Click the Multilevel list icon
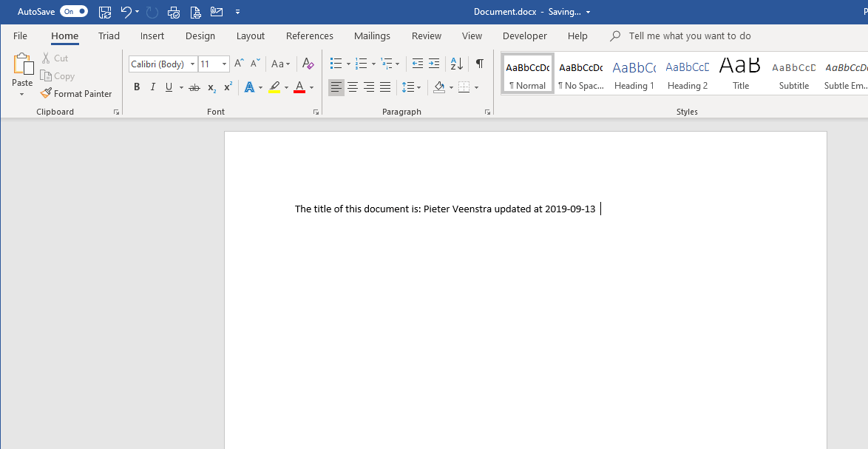The width and height of the screenshot is (868, 449). coord(387,64)
